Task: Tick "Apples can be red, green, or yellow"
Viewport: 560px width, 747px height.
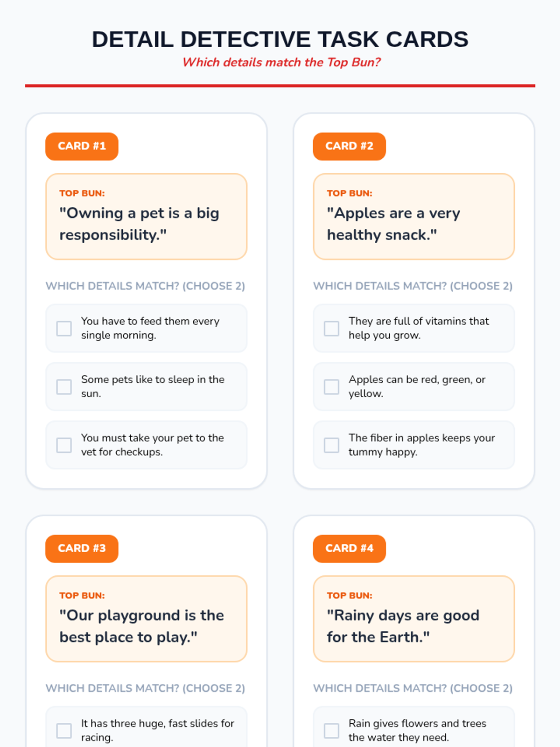Action: (x=331, y=387)
